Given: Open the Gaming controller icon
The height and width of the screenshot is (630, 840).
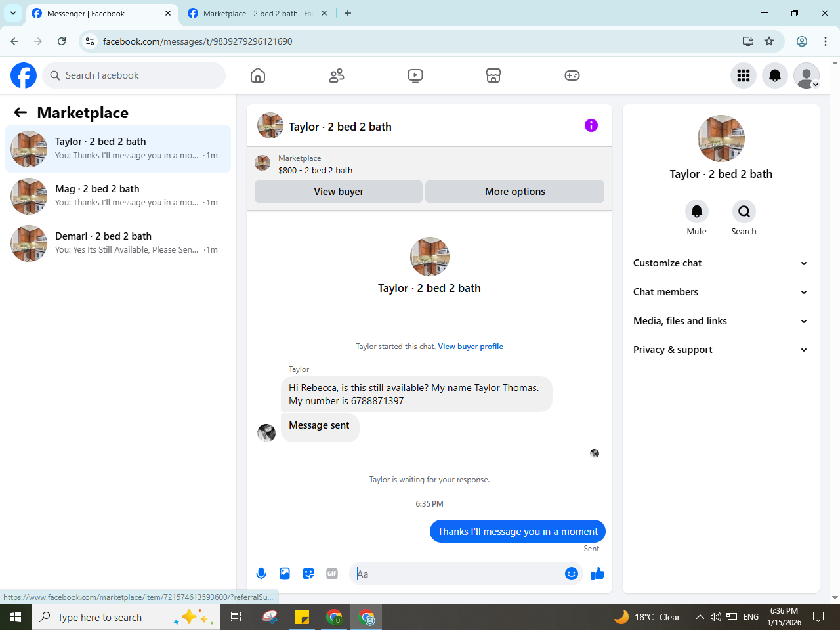Looking at the screenshot, I should (x=572, y=75).
